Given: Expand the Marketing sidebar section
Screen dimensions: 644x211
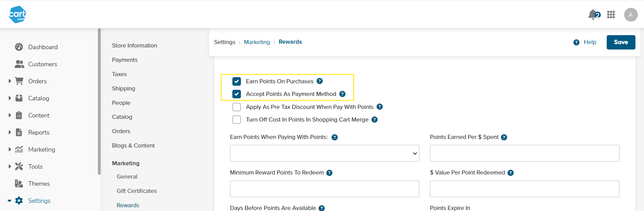Looking at the screenshot, I should click(10, 149).
